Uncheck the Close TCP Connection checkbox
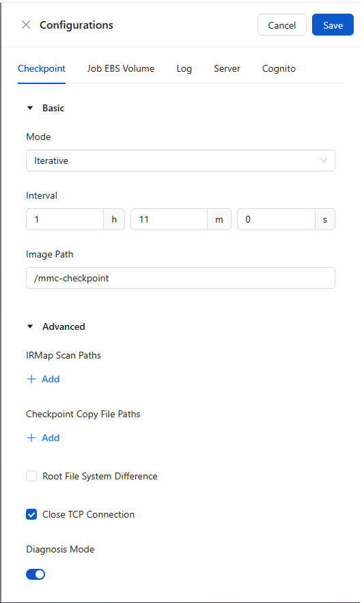 31,514
